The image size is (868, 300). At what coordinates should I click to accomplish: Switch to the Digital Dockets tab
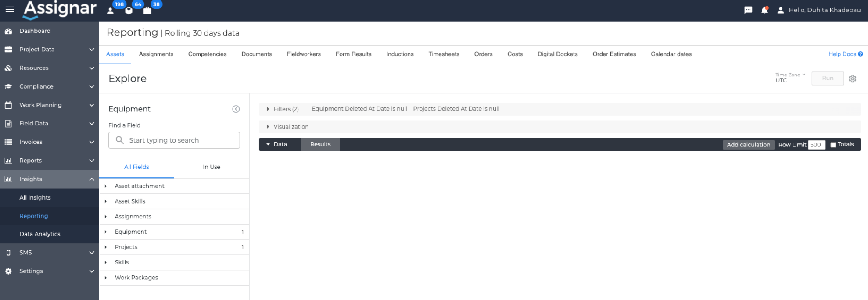(558, 54)
